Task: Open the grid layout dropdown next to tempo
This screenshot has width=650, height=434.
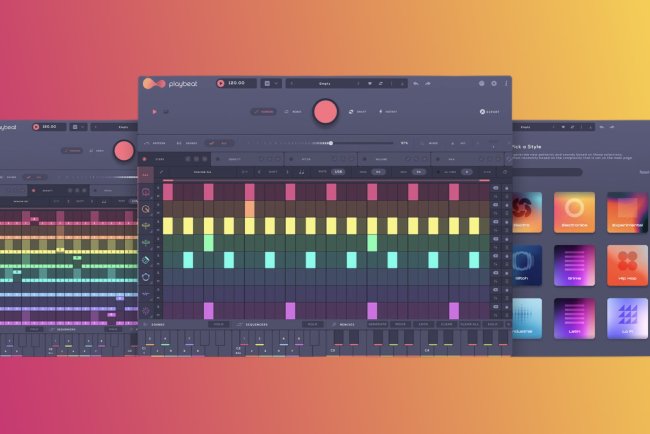Action: tap(272, 83)
